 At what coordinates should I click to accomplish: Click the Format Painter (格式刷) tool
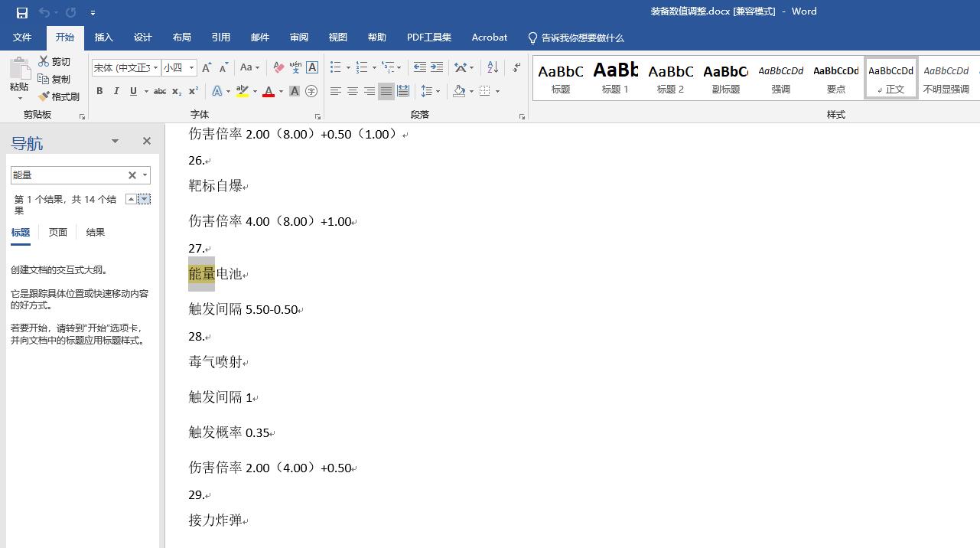[59, 96]
